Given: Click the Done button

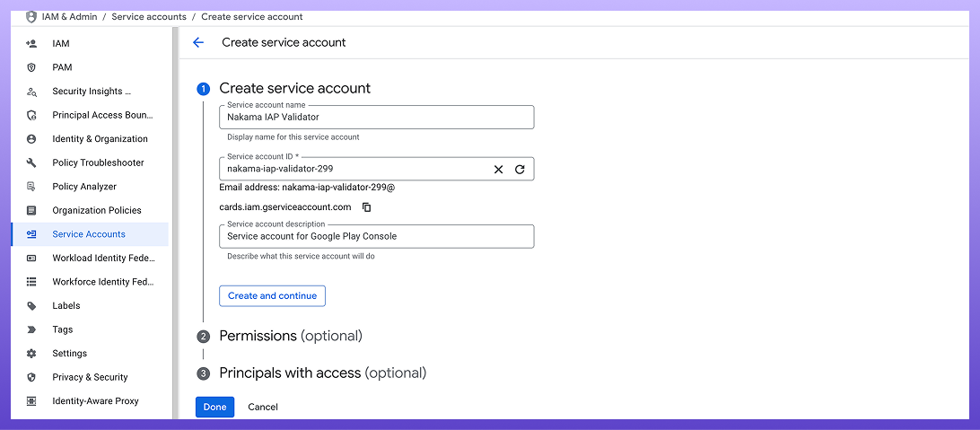Looking at the screenshot, I should click(x=214, y=407).
